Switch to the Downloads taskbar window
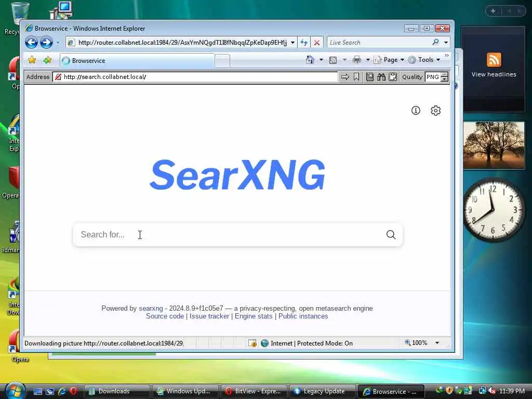Image resolution: width=532 pixels, height=399 pixels. 117,391
